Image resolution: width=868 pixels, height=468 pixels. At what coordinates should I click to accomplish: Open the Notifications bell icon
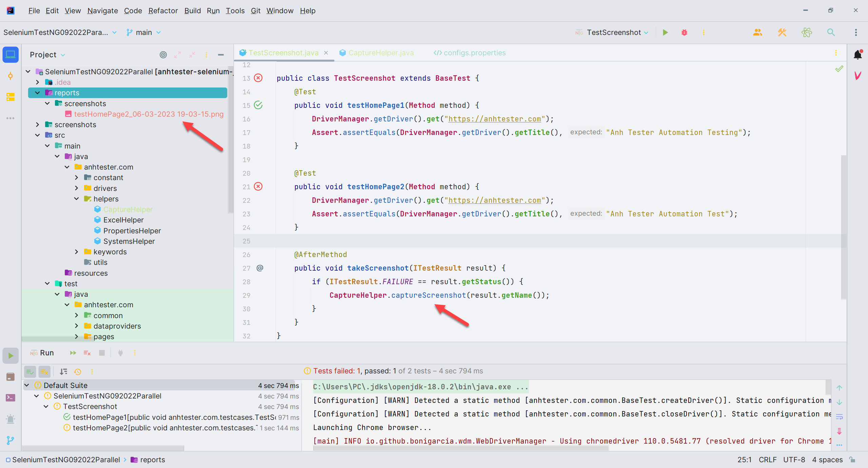click(x=857, y=55)
